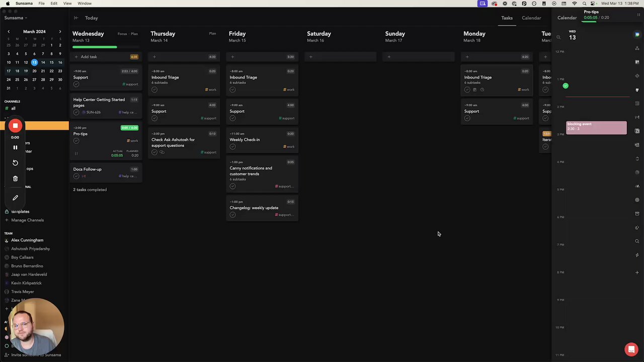The width and height of the screenshot is (644, 362).
Task: Open the File menu
Action: (41, 4)
